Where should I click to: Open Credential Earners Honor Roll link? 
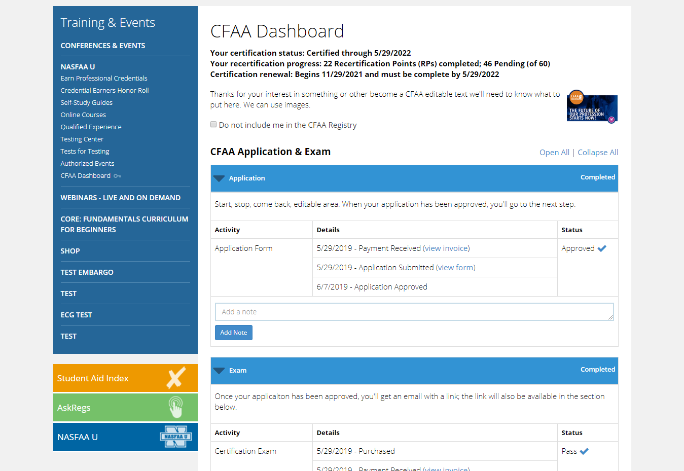pos(105,90)
